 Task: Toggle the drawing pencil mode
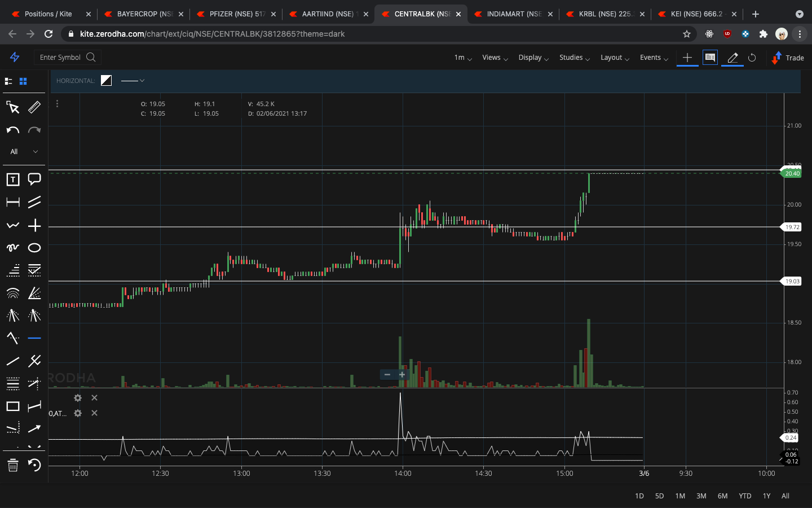[x=732, y=58]
